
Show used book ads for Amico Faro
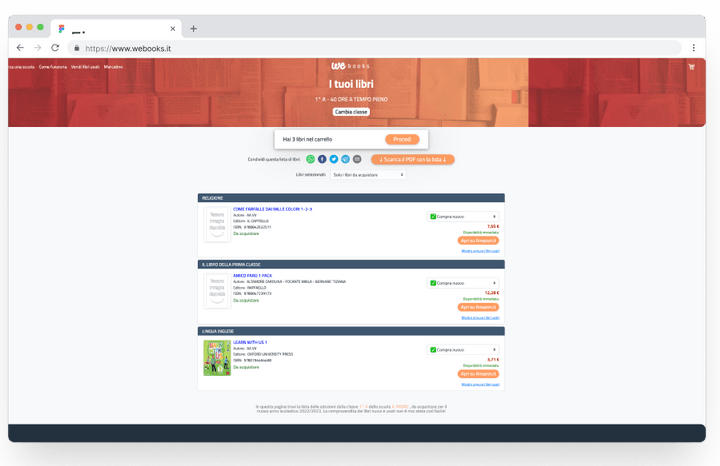[480, 318]
